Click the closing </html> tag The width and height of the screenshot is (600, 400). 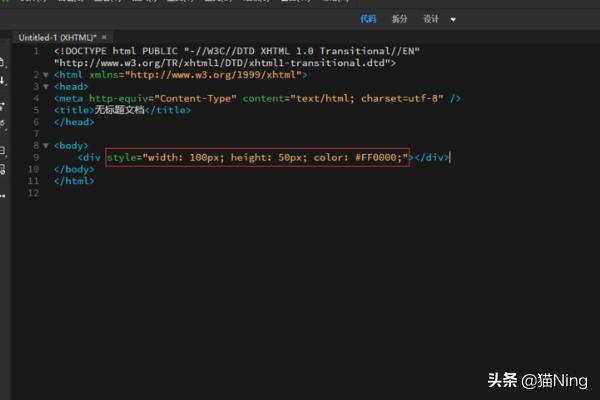pos(74,181)
